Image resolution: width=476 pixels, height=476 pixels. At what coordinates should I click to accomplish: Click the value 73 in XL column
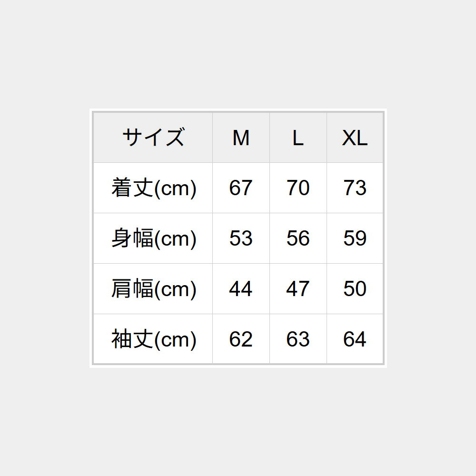point(355,188)
